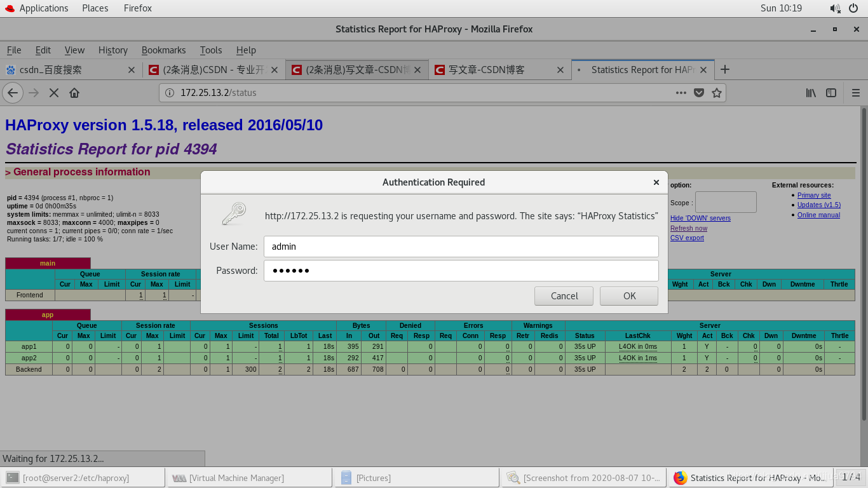Screen dimensions: 868x488
Task: Click the User Name input field
Action: pyautogui.click(x=461, y=247)
